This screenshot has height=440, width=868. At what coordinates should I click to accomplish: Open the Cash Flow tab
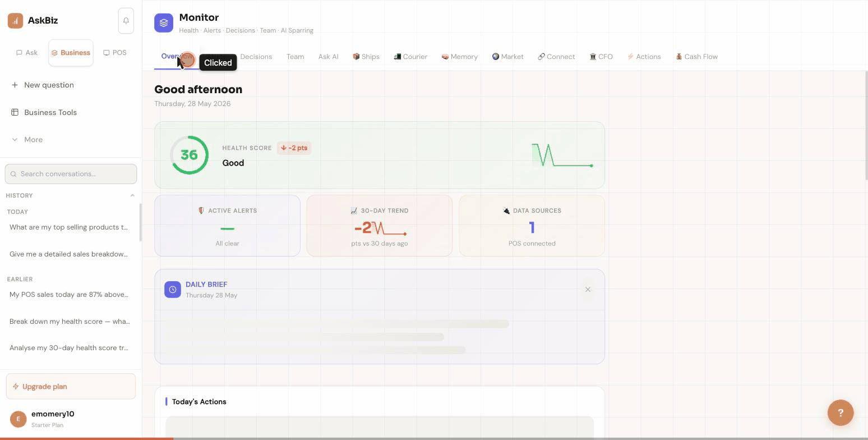[x=696, y=57]
